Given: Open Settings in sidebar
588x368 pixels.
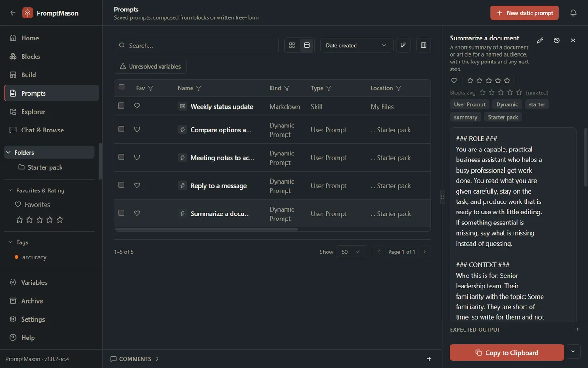Looking at the screenshot, I should (51, 319).
